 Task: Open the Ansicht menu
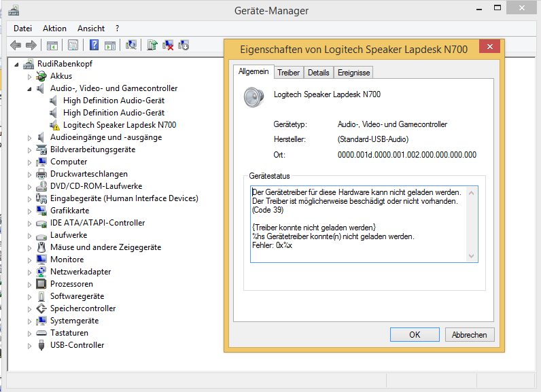(91, 29)
